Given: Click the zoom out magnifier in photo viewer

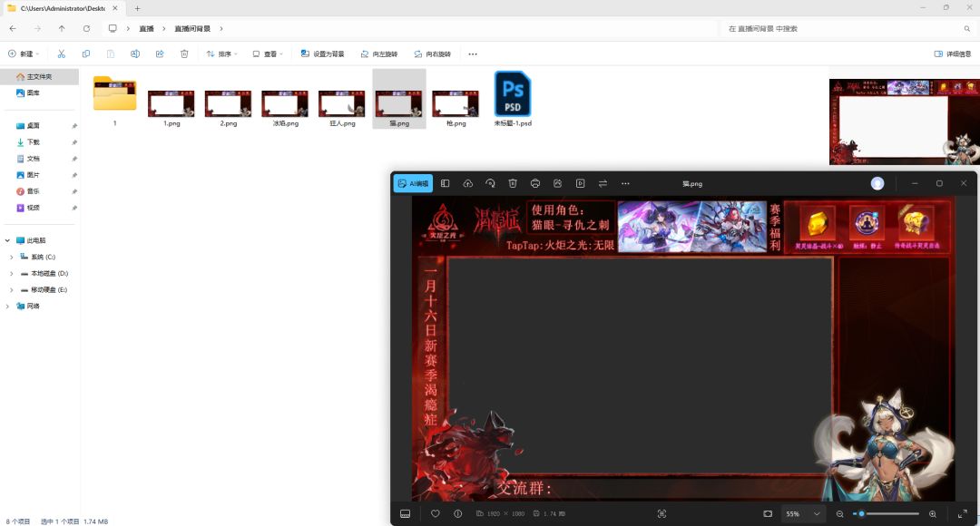Looking at the screenshot, I should [840, 513].
